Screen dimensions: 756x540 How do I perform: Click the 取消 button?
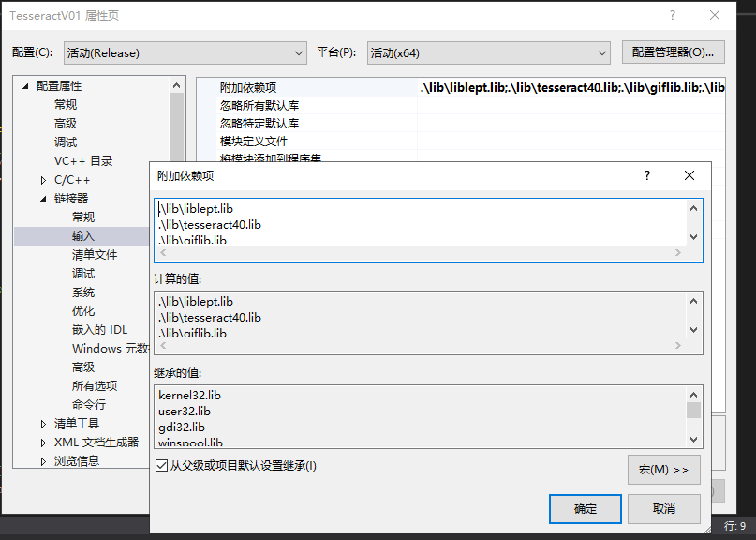point(661,509)
